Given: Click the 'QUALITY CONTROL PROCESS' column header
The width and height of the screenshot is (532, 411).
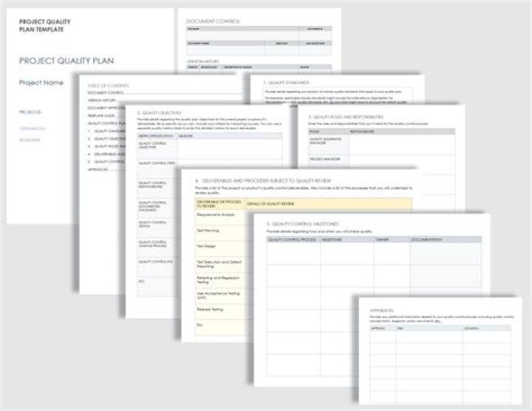Looking at the screenshot, I should click(x=292, y=240).
